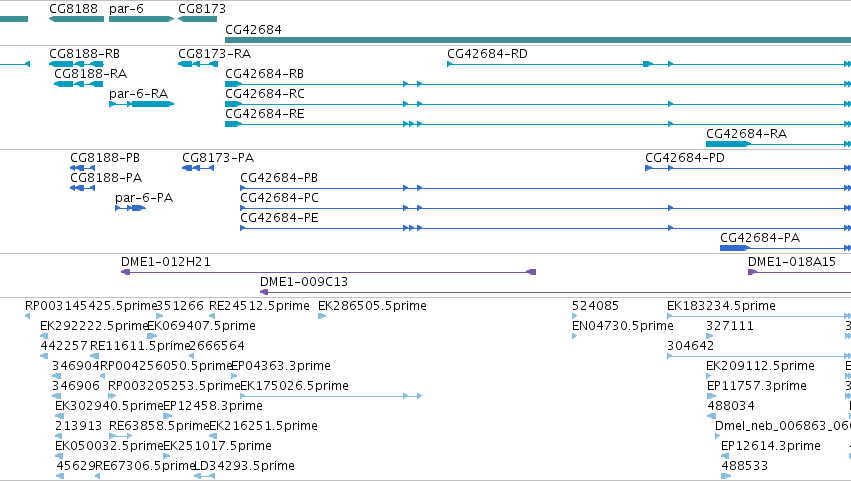Click the CG42684 gene label
Screen dimensions: 851x481
click(x=253, y=29)
